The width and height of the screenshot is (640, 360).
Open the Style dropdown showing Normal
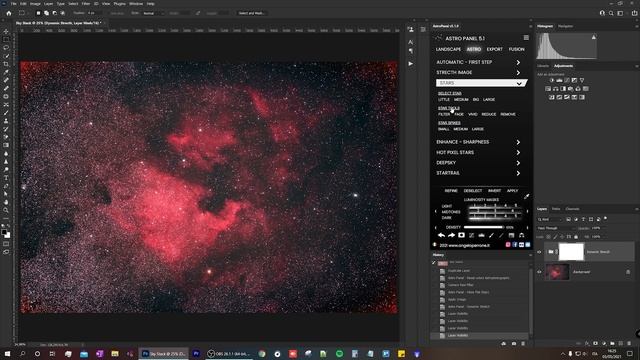(153, 13)
